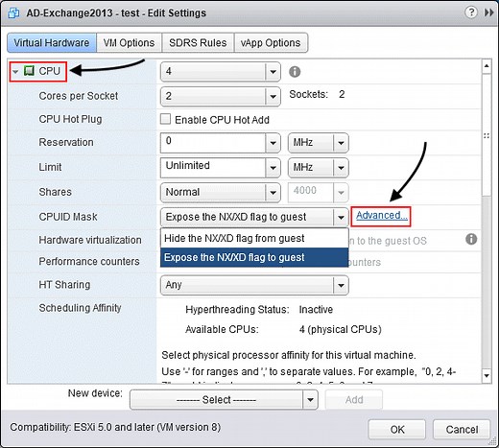499x448 pixels.
Task: Click the CPU Hot Plug label
Action: (70, 119)
